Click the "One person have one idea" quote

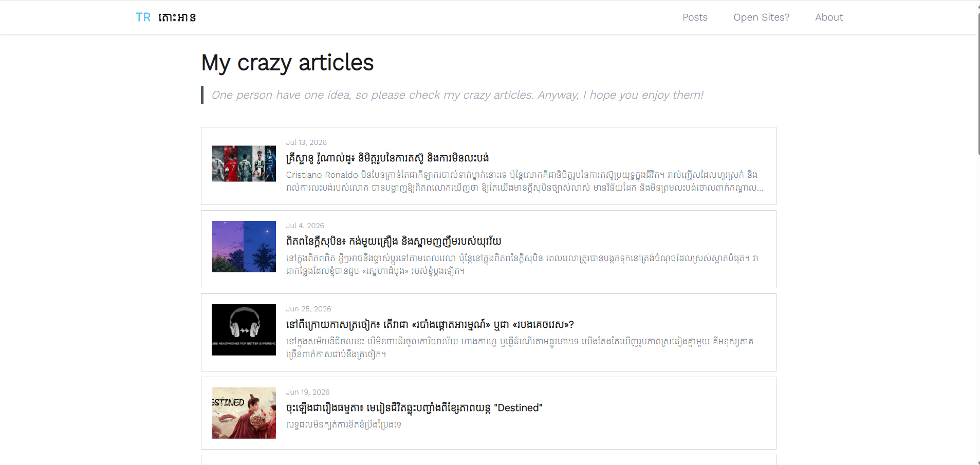tap(457, 95)
